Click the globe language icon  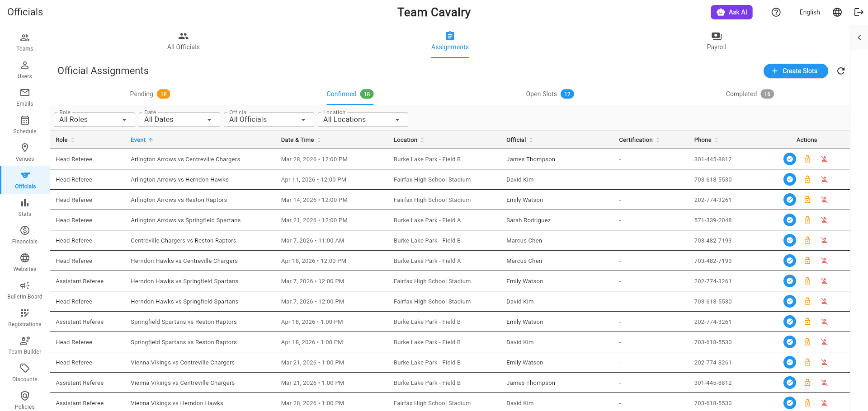pyautogui.click(x=837, y=12)
